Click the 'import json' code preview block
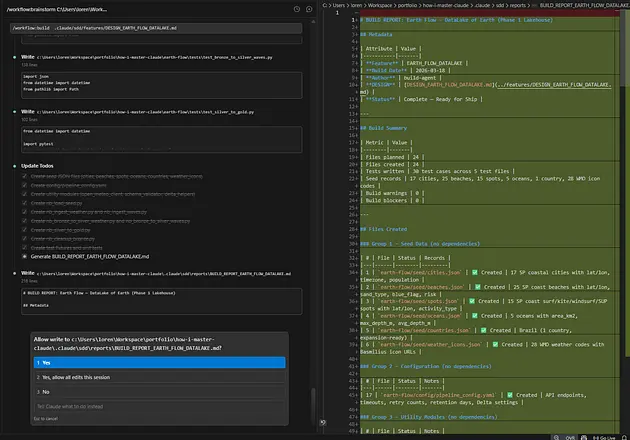Viewport: 630px width, 440px height. (162, 85)
